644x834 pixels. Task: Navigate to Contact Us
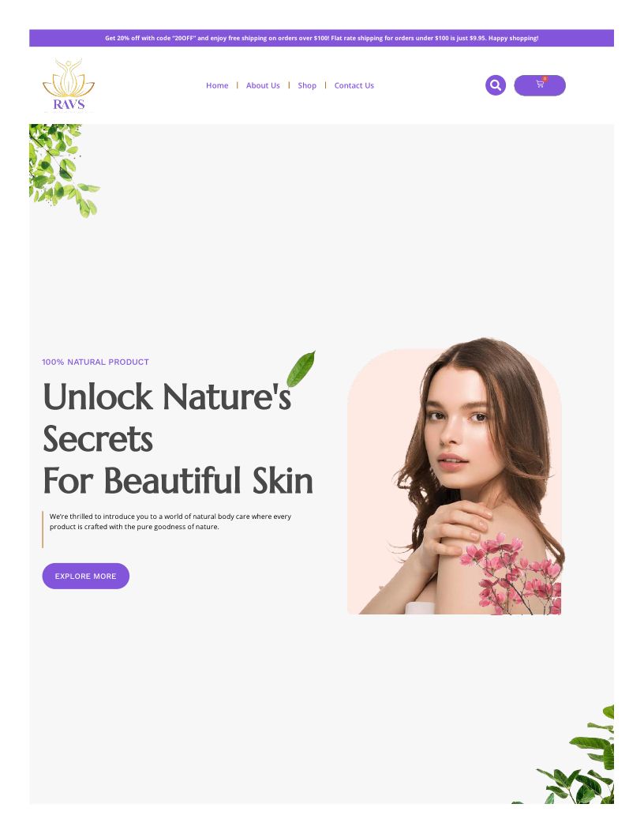pos(354,85)
